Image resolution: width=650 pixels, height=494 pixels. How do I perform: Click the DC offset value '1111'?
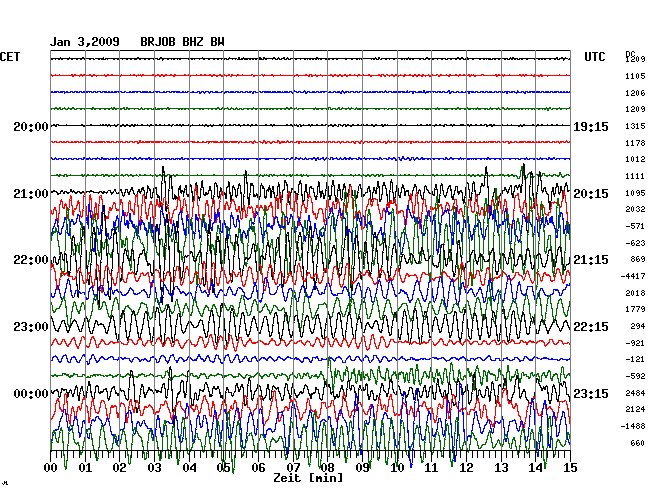pos(635,176)
